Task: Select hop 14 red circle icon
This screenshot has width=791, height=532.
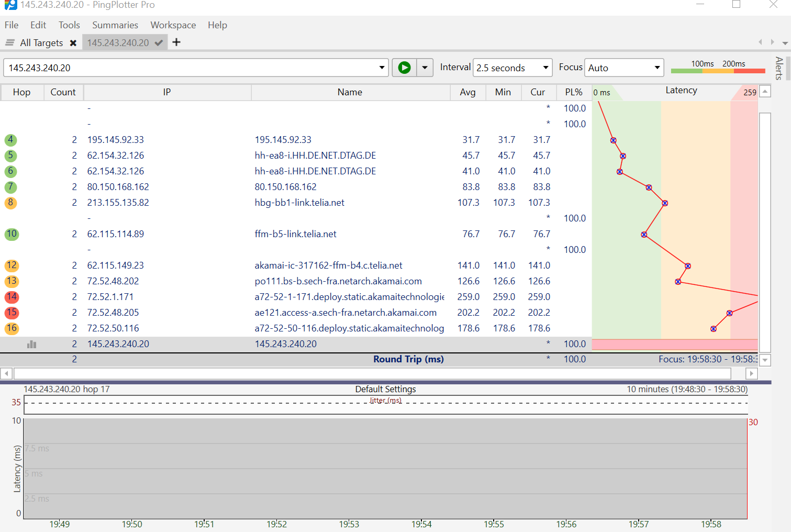Action: pos(12,297)
